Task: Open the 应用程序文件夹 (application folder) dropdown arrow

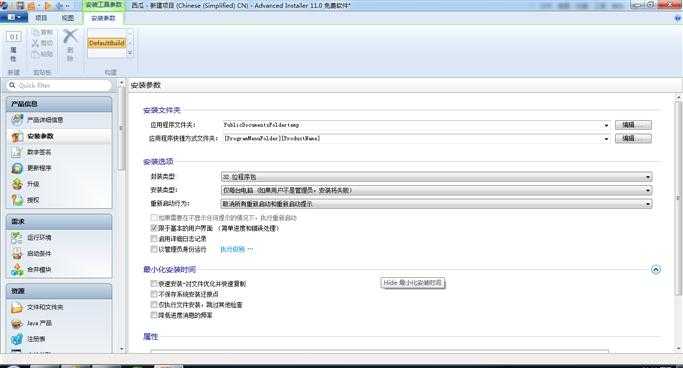Action: pyautogui.click(x=606, y=125)
